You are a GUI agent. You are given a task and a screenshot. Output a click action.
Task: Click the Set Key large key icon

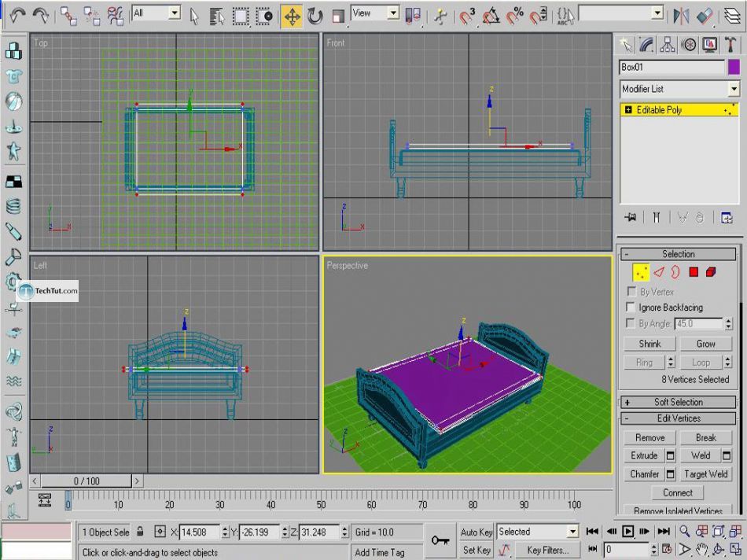pos(440,540)
